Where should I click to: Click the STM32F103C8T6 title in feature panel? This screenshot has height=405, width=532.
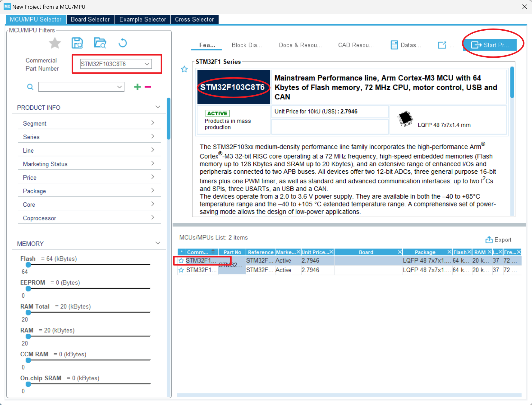click(233, 87)
